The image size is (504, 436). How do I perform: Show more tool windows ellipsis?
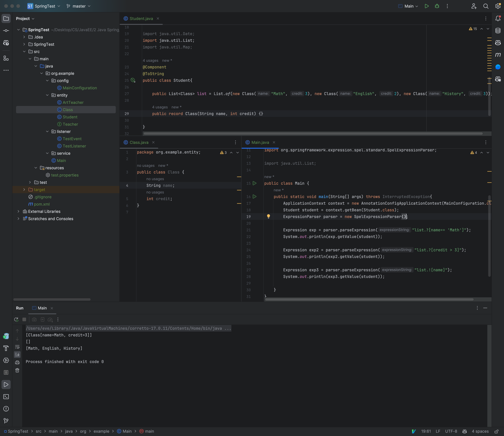[6, 70]
